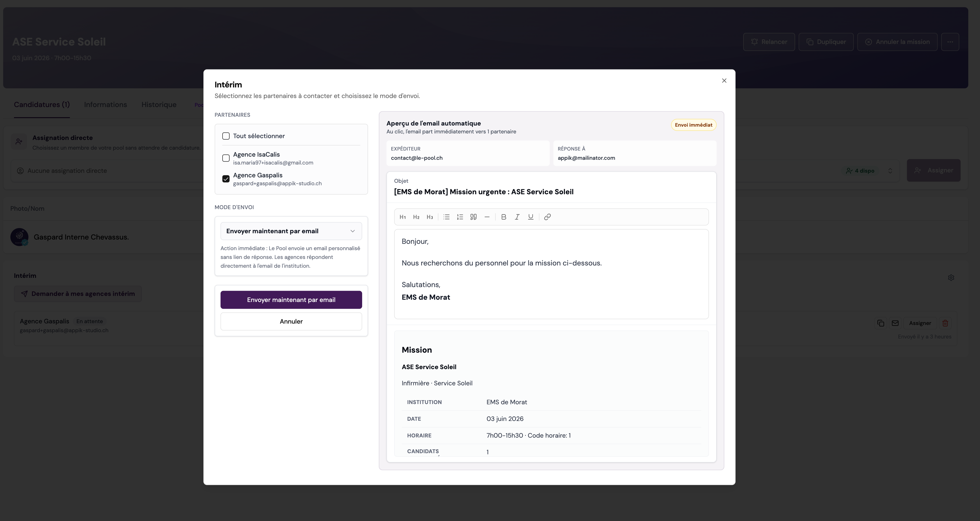Insert a numbered list in email body
The height and width of the screenshot is (521, 980).
(x=460, y=217)
